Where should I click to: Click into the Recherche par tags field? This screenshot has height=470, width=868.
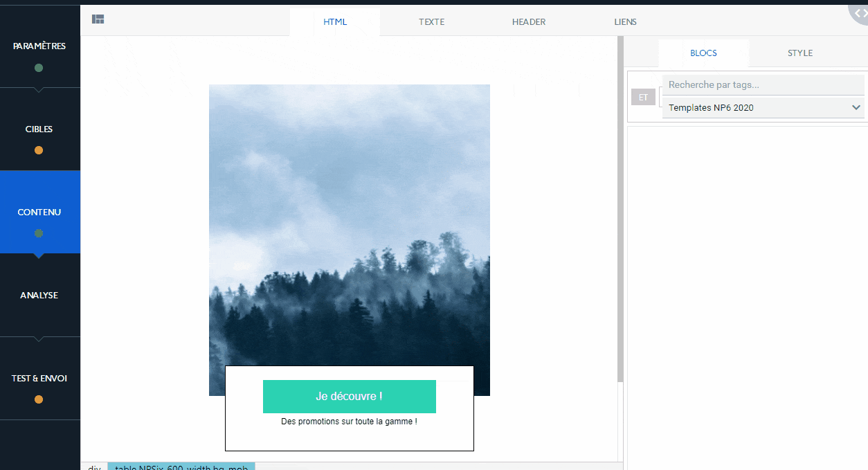tap(761, 85)
